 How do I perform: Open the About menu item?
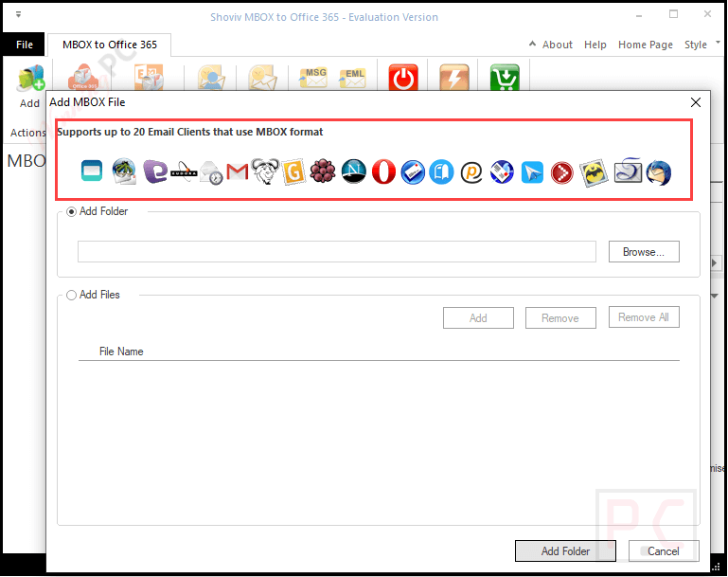click(558, 45)
